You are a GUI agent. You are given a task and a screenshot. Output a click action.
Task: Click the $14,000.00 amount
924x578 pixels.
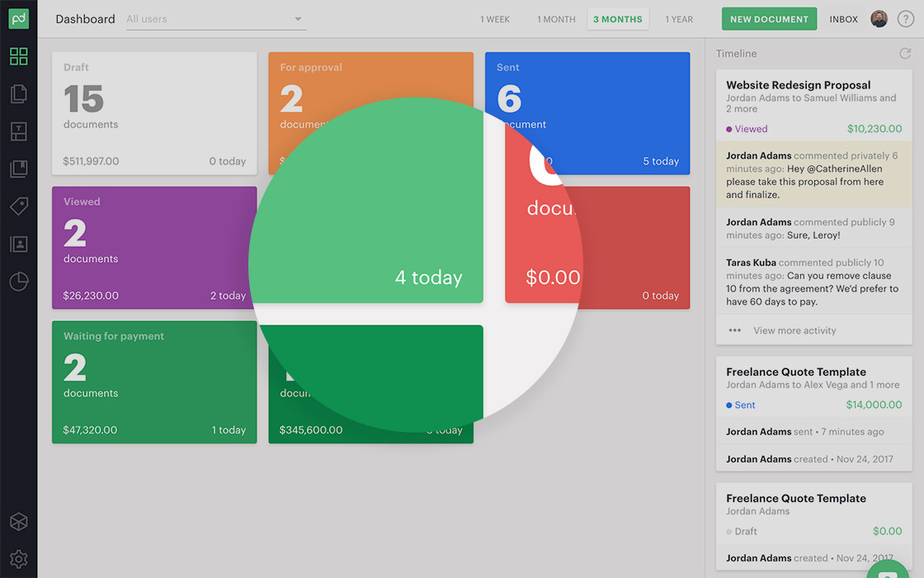[874, 405]
